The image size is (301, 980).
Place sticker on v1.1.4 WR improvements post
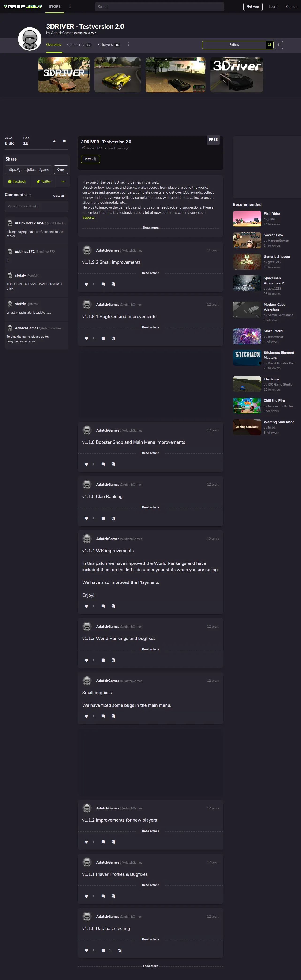(x=113, y=606)
